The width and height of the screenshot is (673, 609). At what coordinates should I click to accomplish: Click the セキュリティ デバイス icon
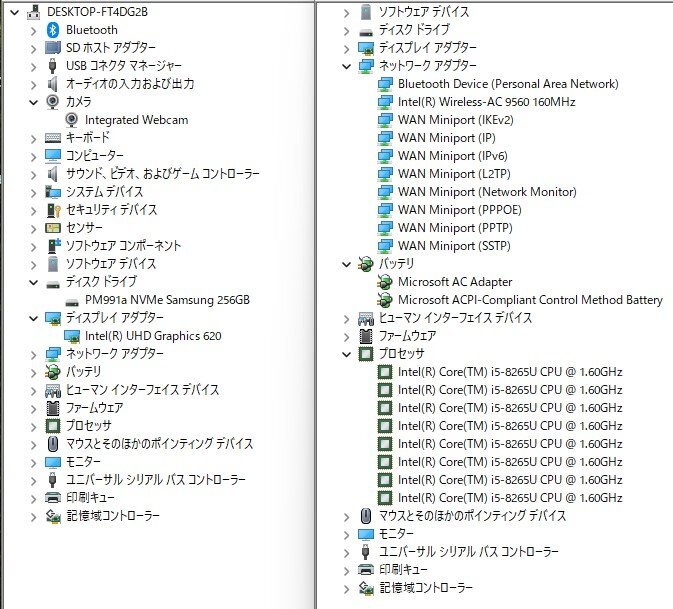click(52, 210)
